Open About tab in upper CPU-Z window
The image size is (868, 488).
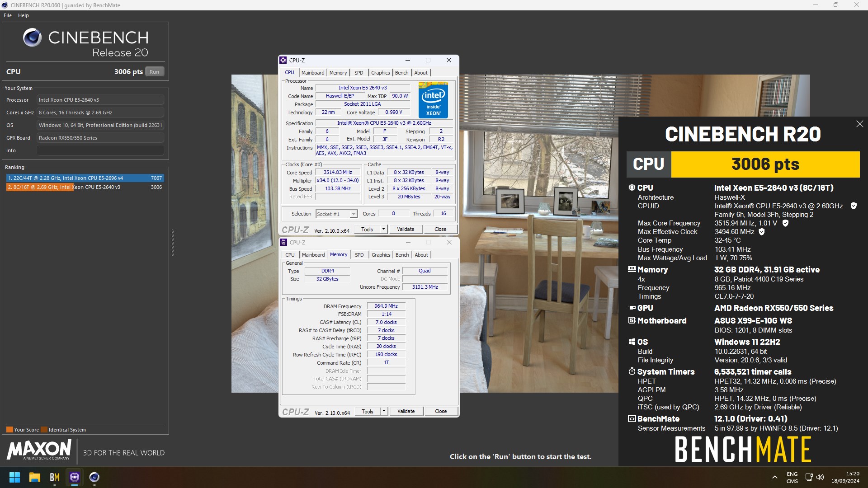pos(421,73)
